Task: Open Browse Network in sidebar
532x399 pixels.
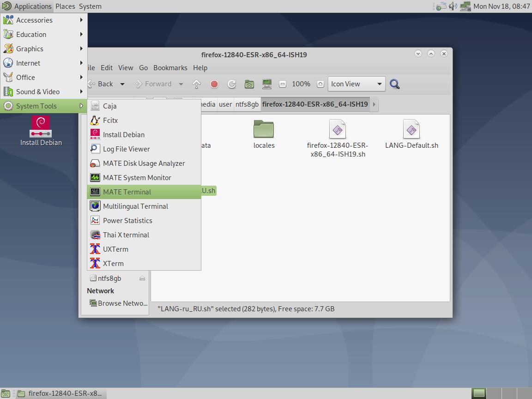Action: [x=118, y=303]
